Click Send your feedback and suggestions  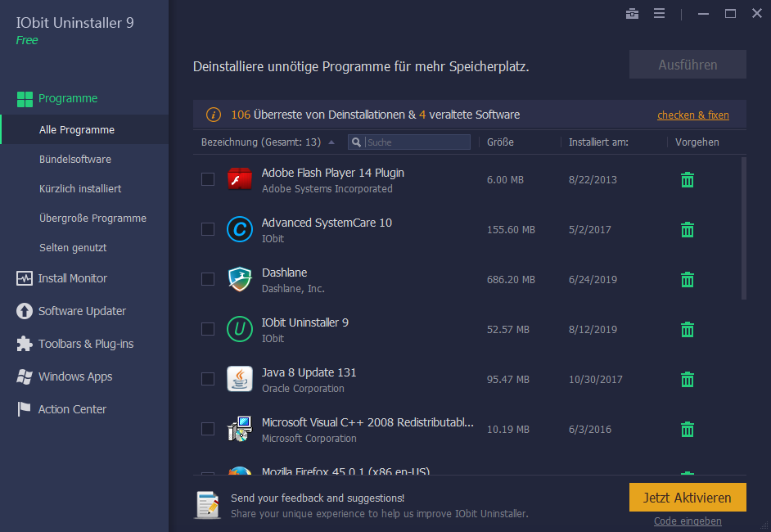[318, 498]
